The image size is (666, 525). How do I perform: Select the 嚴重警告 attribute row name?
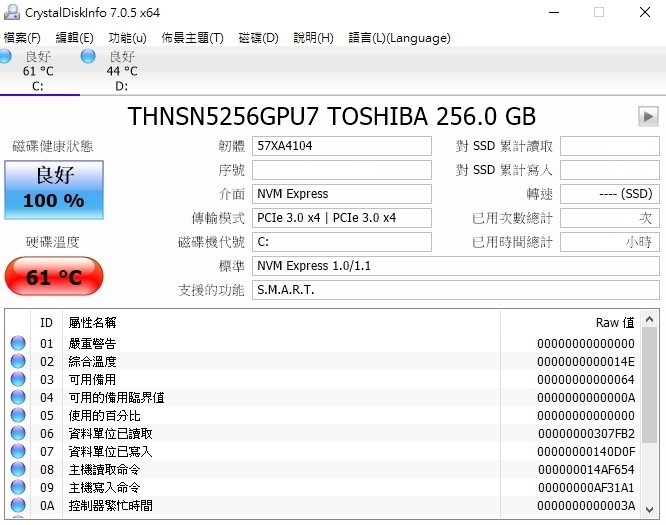pyautogui.click(x=92, y=344)
